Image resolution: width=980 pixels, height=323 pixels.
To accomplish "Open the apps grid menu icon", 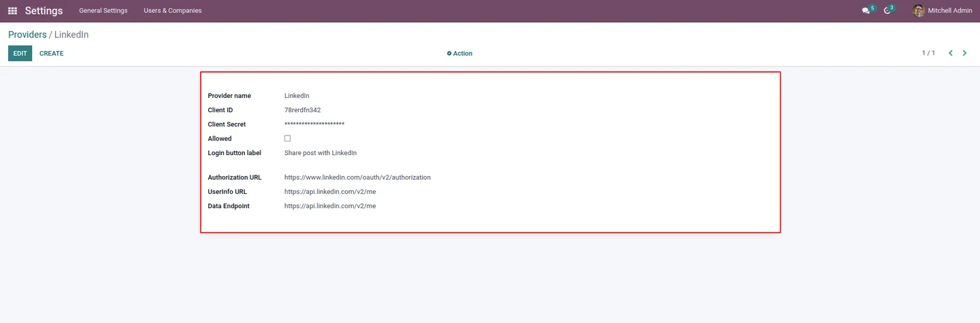I will [x=12, y=11].
